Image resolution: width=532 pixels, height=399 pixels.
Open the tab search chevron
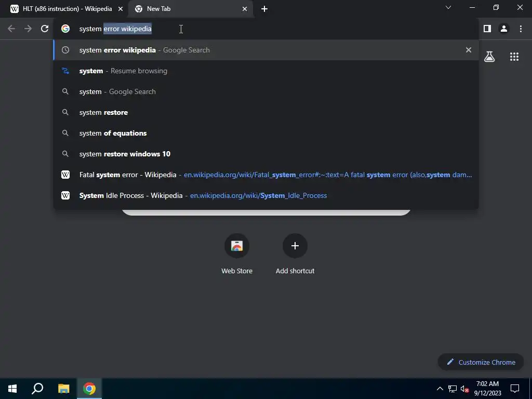[448, 7]
